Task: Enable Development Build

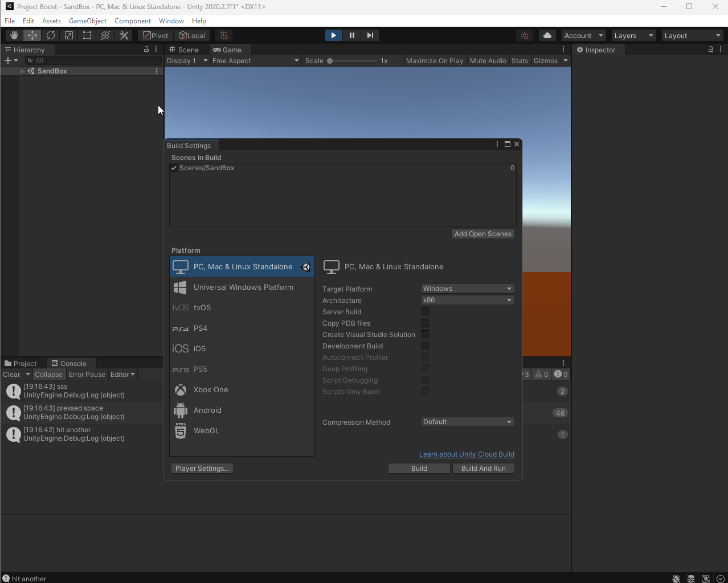Action: click(x=425, y=346)
